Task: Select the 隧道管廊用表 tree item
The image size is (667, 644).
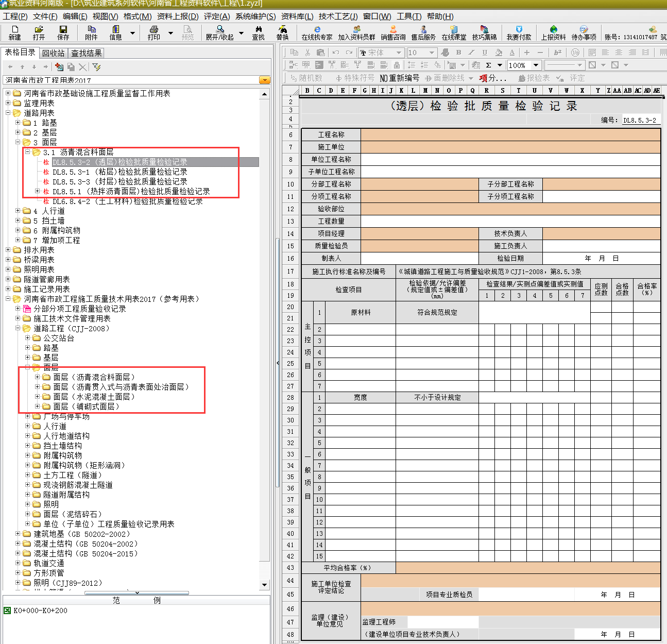Action: 46,279
